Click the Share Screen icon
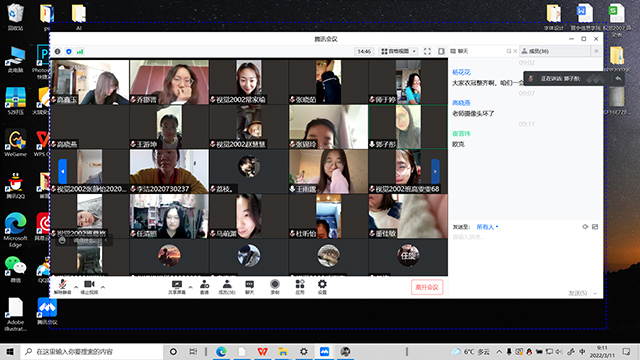Image resolution: width=640 pixels, height=360 pixels. click(177, 287)
